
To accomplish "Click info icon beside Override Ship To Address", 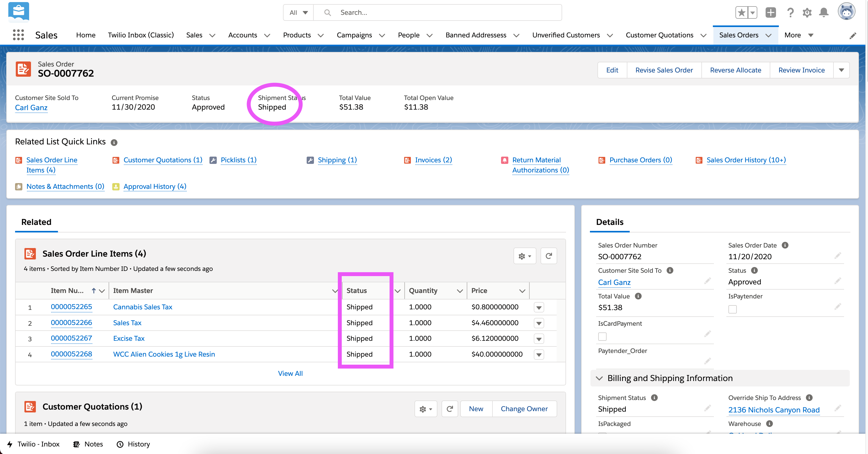I will click(x=809, y=398).
